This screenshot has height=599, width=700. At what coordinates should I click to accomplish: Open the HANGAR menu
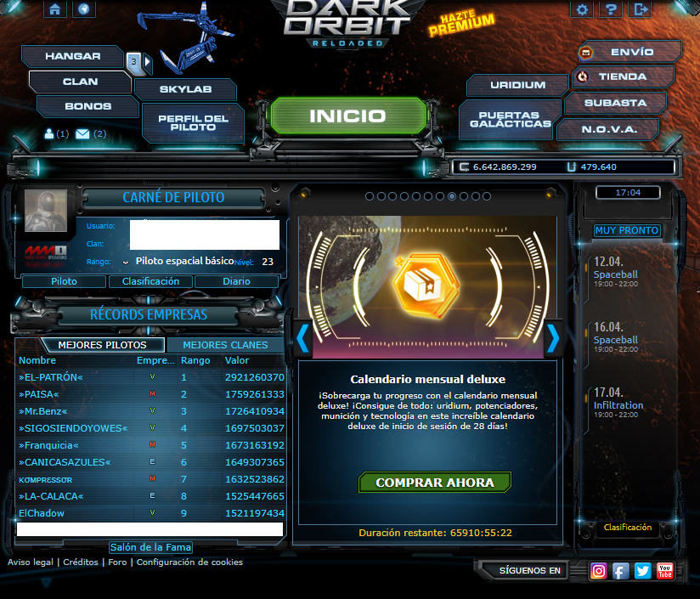click(73, 56)
